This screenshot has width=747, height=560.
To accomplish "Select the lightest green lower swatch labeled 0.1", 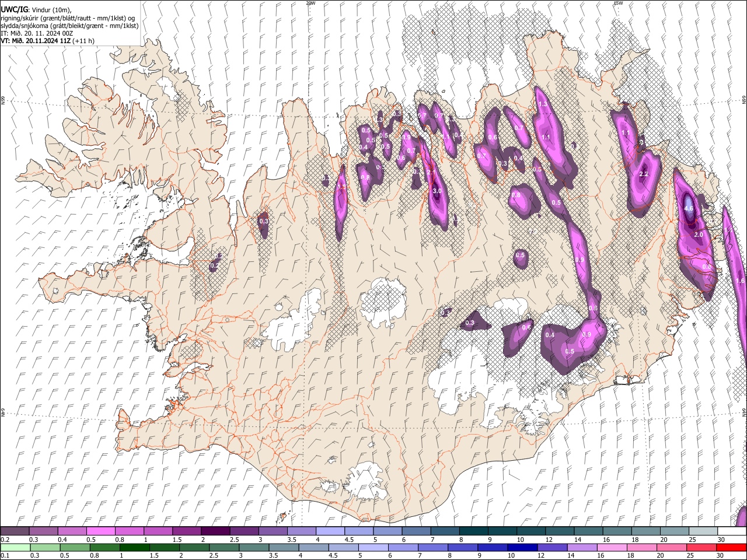I will 15,547.
